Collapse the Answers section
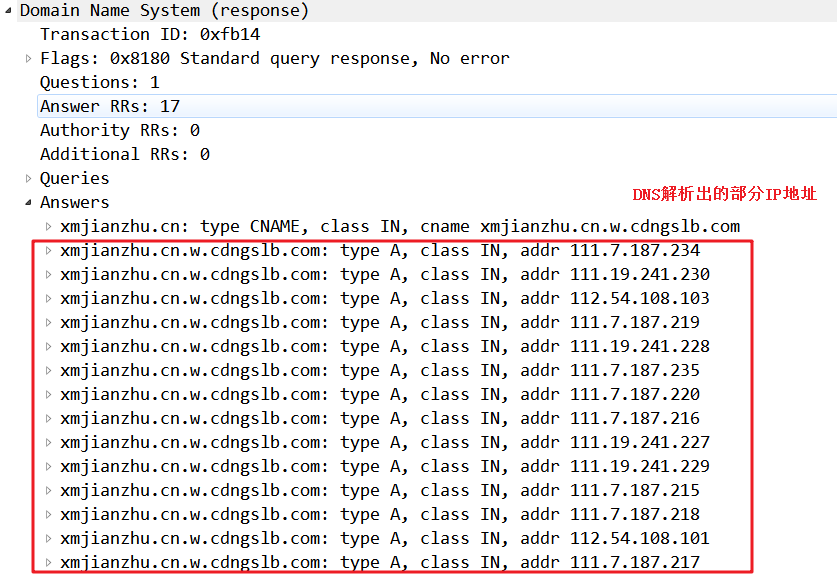The width and height of the screenshot is (837, 574). coord(28,202)
